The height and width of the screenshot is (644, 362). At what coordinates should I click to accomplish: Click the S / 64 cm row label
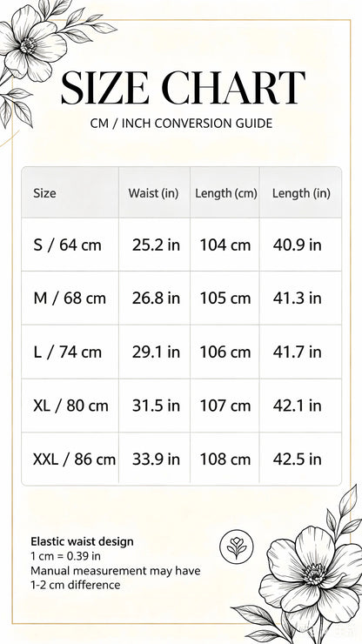(67, 245)
